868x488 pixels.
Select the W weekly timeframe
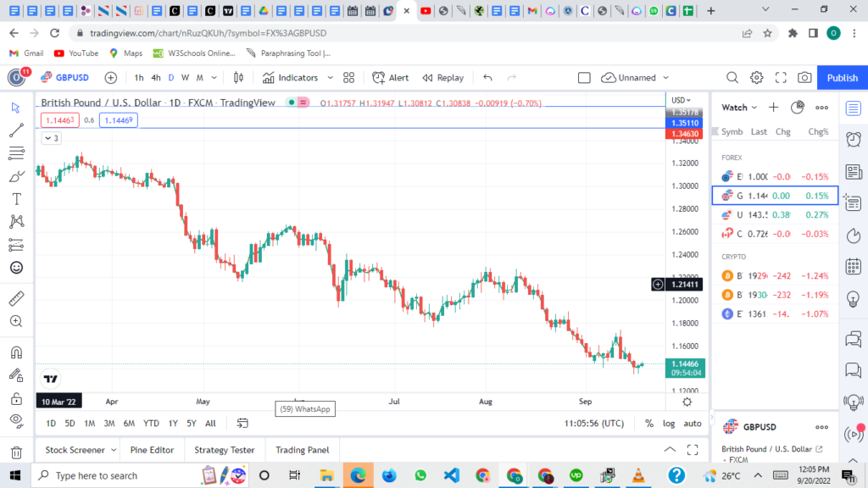[x=185, y=77]
